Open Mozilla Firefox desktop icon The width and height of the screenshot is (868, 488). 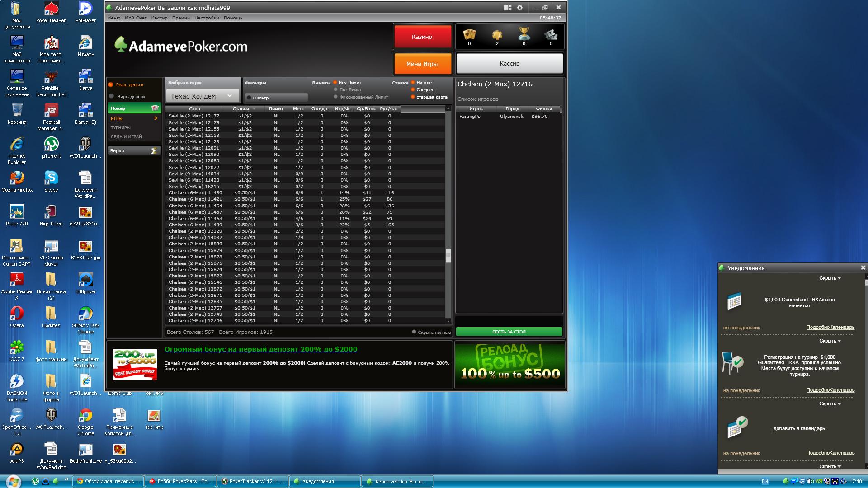point(17,182)
